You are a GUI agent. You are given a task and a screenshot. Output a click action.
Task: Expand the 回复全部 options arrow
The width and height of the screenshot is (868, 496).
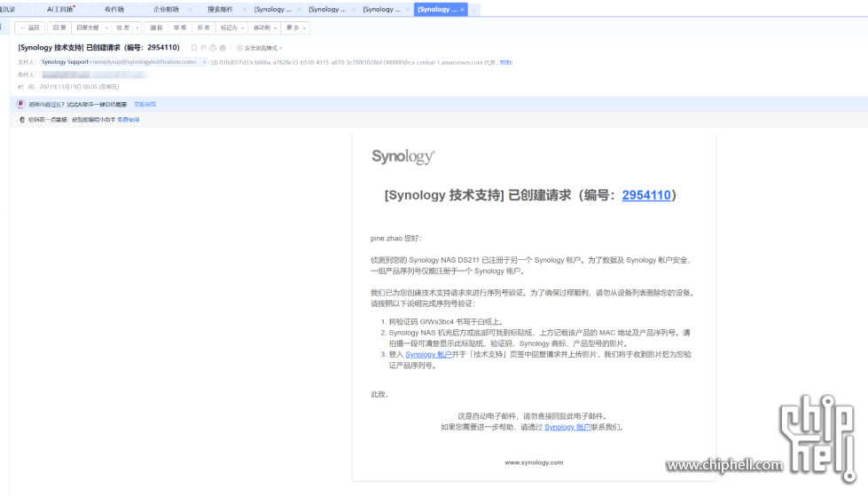click(107, 28)
